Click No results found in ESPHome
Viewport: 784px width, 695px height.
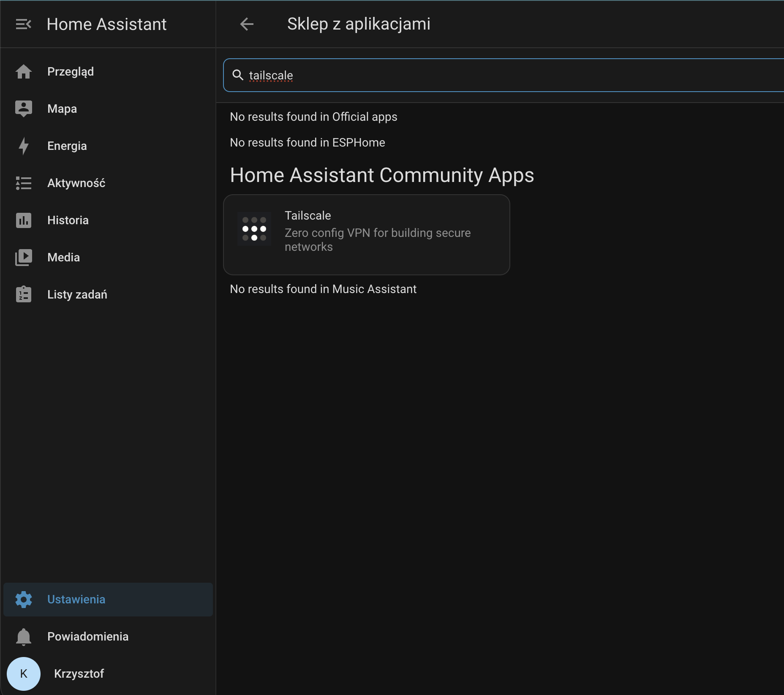pos(308,142)
